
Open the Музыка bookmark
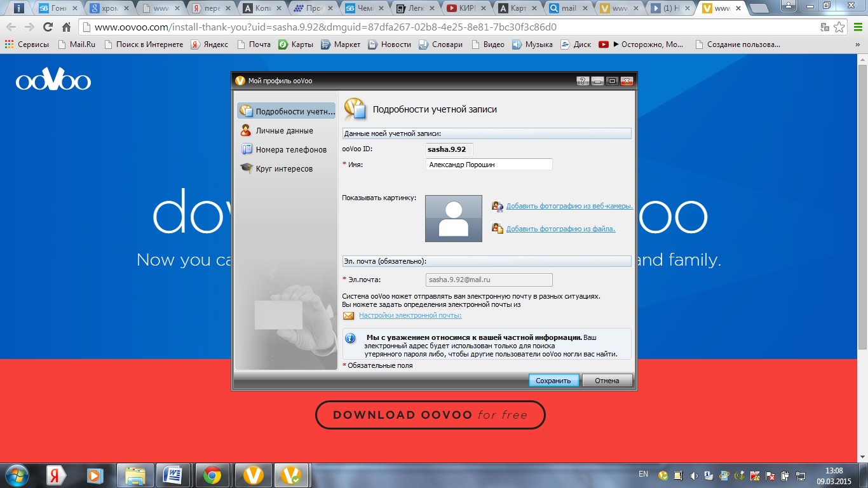(x=532, y=44)
